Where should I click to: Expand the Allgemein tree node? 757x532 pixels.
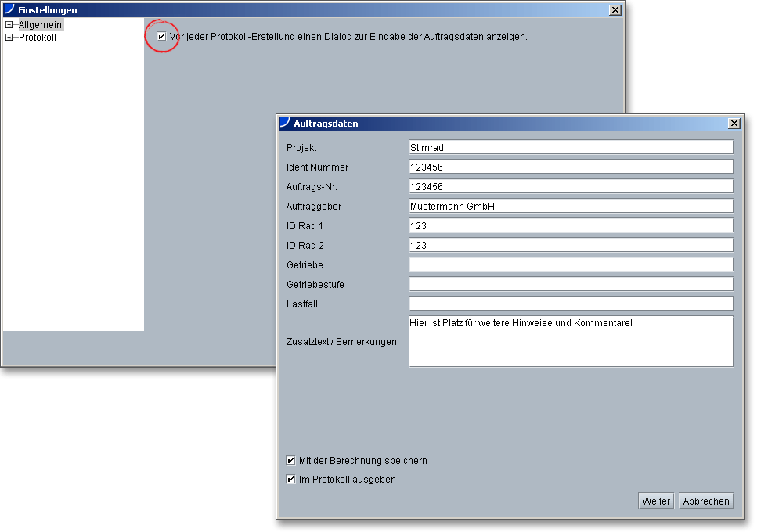point(9,25)
